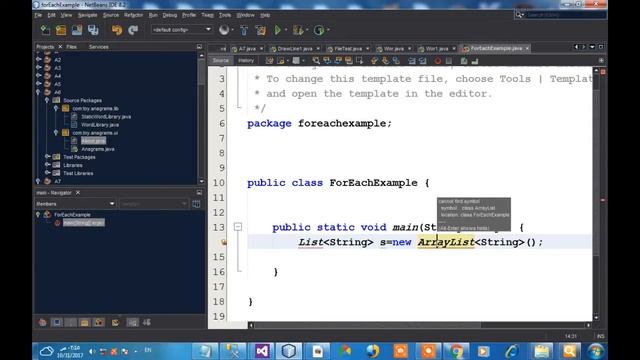Click the Redo toolbar icon
The width and height of the screenshot is (640, 360).
point(133,30)
